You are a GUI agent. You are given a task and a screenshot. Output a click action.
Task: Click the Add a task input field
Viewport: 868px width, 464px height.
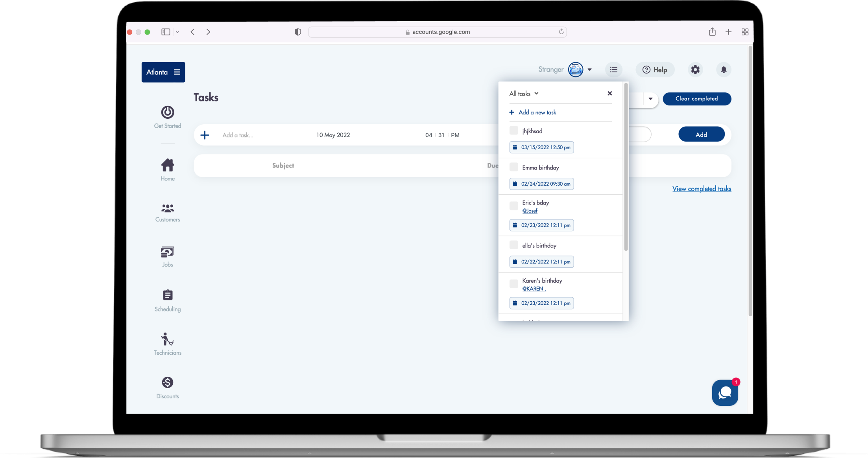[260, 135]
